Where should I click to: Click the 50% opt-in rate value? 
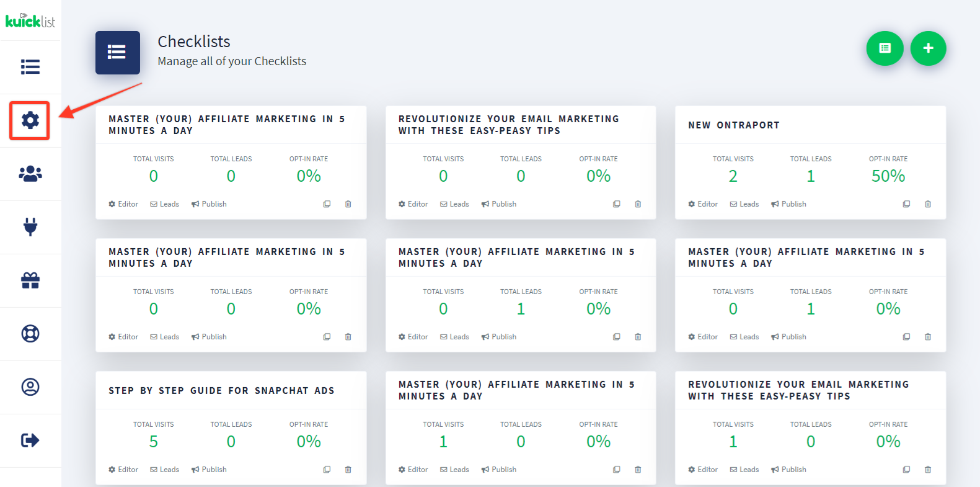pyautogui.click(x=888, y=176)
